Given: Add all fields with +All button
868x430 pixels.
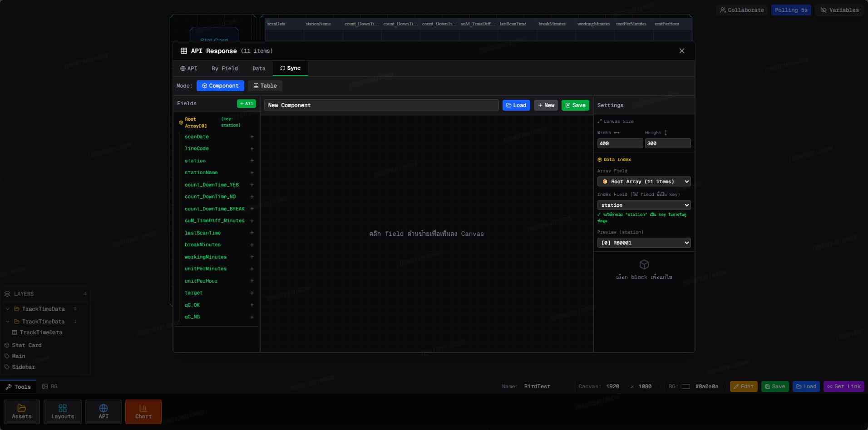Looking at the screenshot, I should (x=247, y=104).
